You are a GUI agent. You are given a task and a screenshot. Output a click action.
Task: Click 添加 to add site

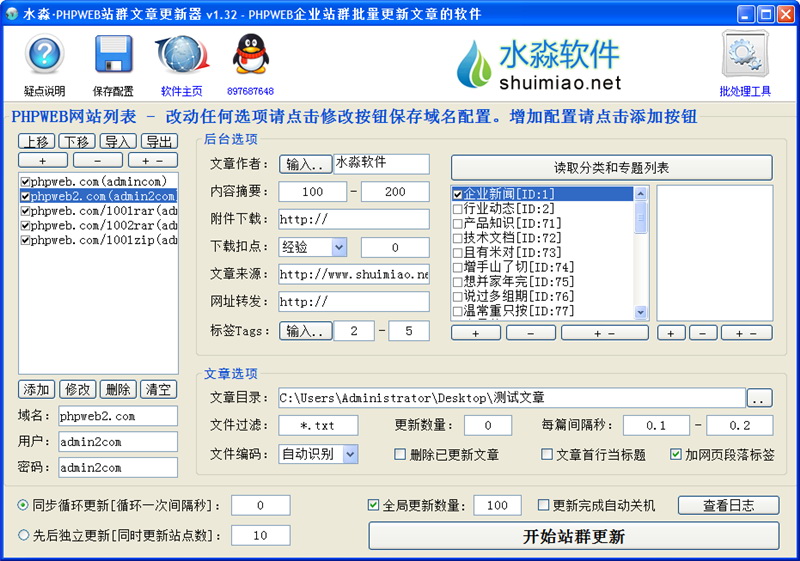(37, 390)
